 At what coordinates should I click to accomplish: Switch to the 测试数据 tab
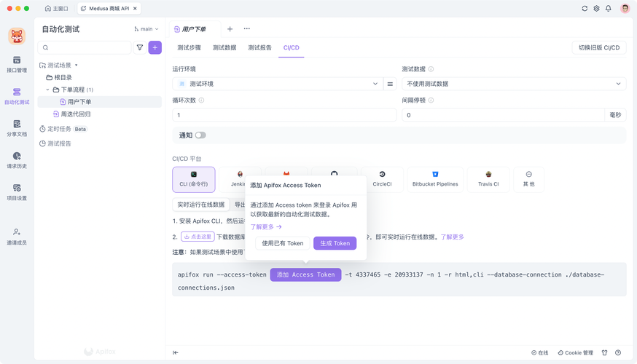coord(224,47)
